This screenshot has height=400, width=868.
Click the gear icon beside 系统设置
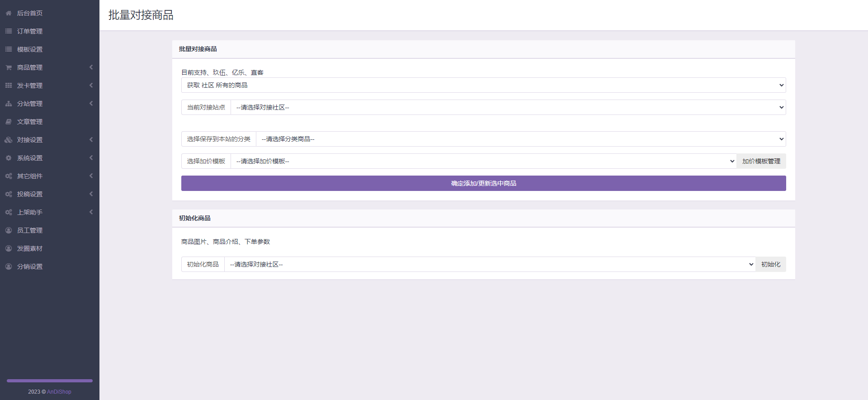[x=9, y=158]
